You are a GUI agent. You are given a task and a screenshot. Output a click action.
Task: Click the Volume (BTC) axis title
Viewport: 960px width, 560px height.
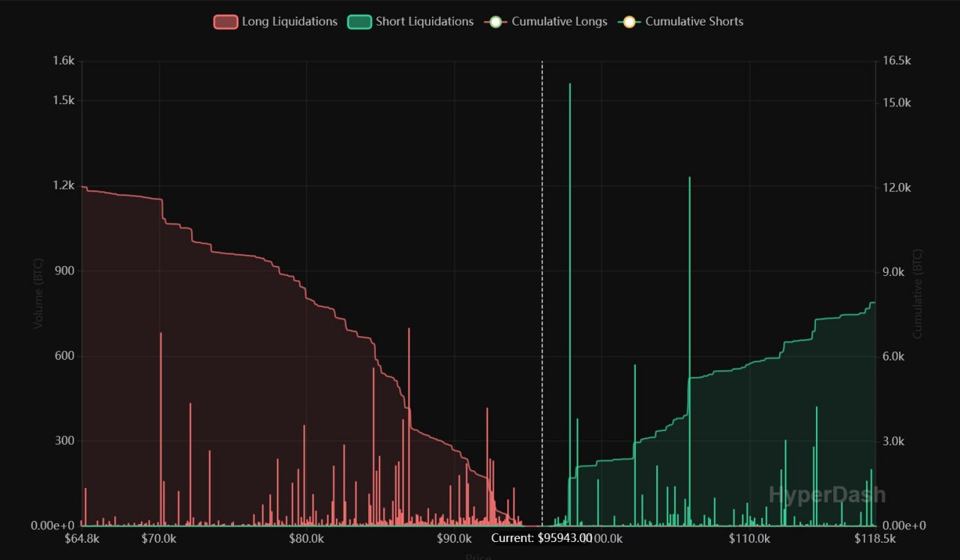tap(38, 293)
